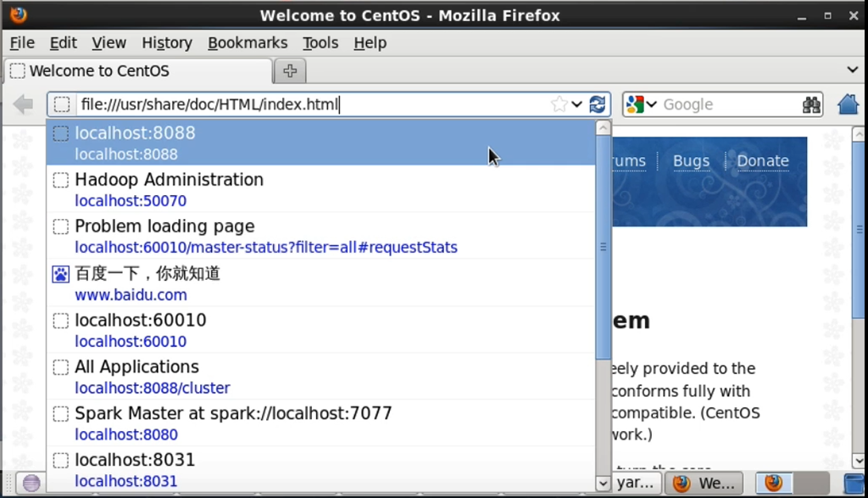The width and height of the screenshot is (868, 498).
Task: Open the Bookmarks menu
Action: (248, 42)
